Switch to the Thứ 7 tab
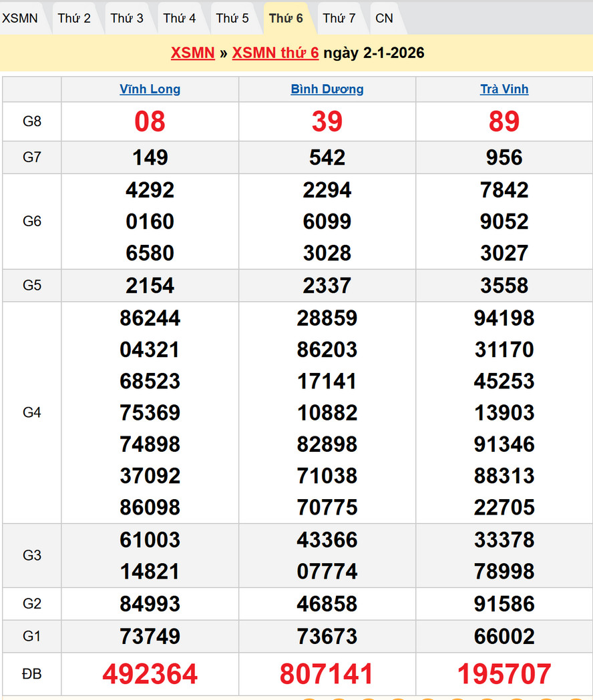The width and height of the screenshot is (593, 700). [339, 18]
